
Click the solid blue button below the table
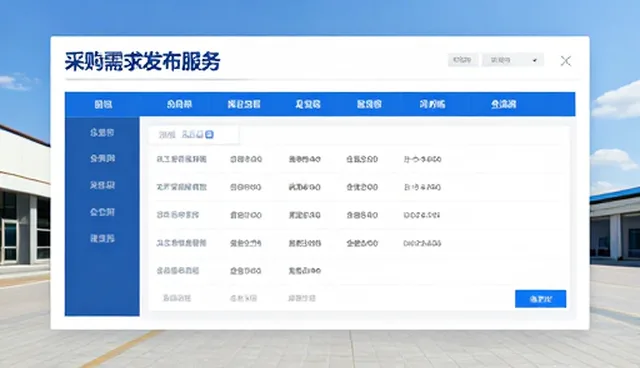(540, 299)
